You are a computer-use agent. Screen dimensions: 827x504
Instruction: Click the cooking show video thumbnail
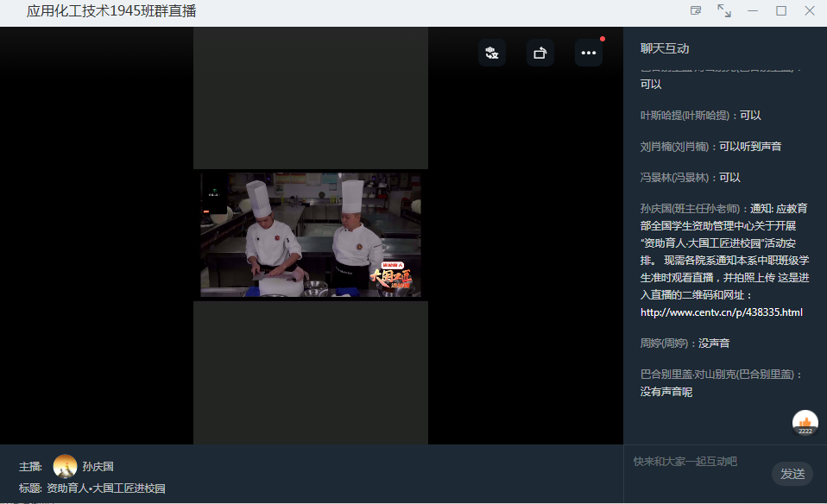[312, 234]
